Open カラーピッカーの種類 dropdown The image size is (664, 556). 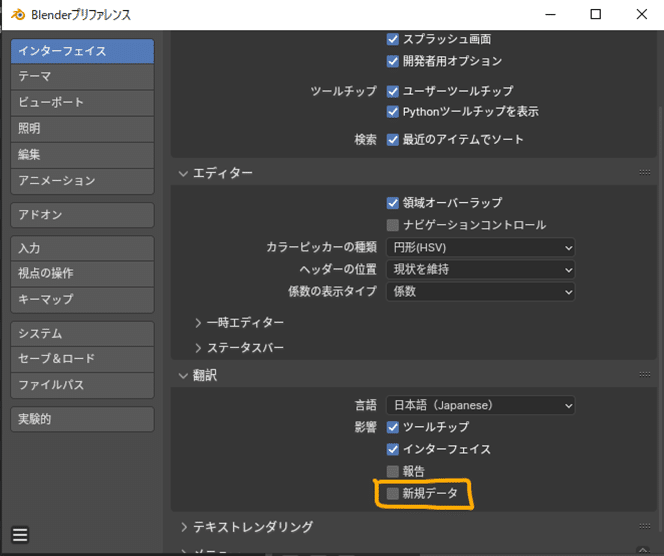(x=481, y=247)
